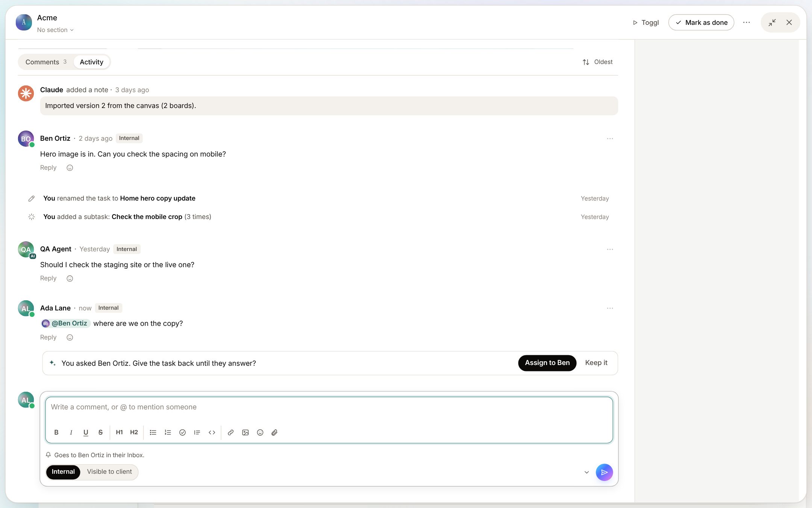This screenshot has width=812, height=508.
Task: Click the @Ben Ortiz mention chip
Action: tap(65, 324)
